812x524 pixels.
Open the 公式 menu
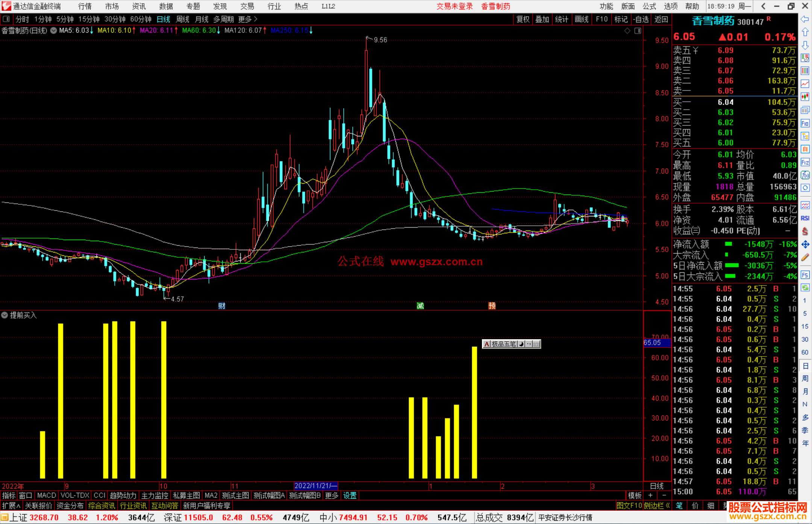pyautogui.click(x=649, y=6)
